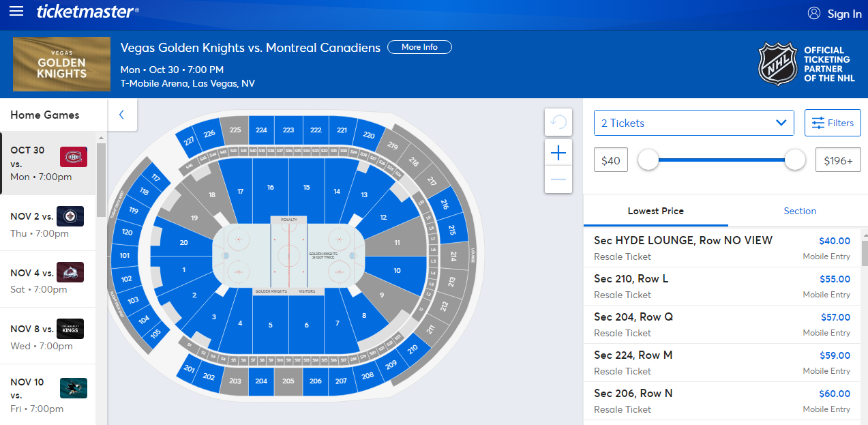
Task: Select Sec 210, Row L listing
Action: 722,286
